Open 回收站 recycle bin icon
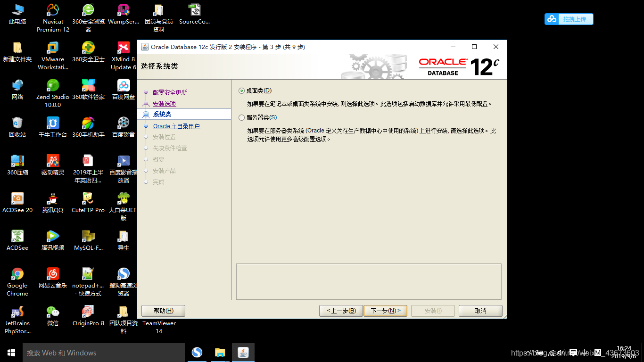 coord(17,128)
